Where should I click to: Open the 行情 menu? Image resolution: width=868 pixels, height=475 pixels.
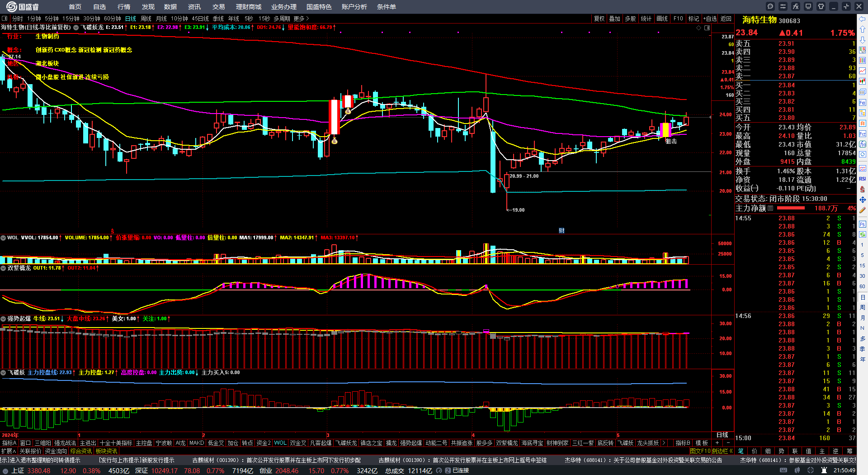[x=124, y=7]
